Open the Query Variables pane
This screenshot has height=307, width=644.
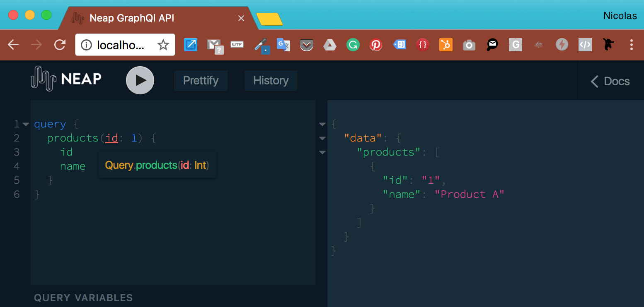click(83, 297)
